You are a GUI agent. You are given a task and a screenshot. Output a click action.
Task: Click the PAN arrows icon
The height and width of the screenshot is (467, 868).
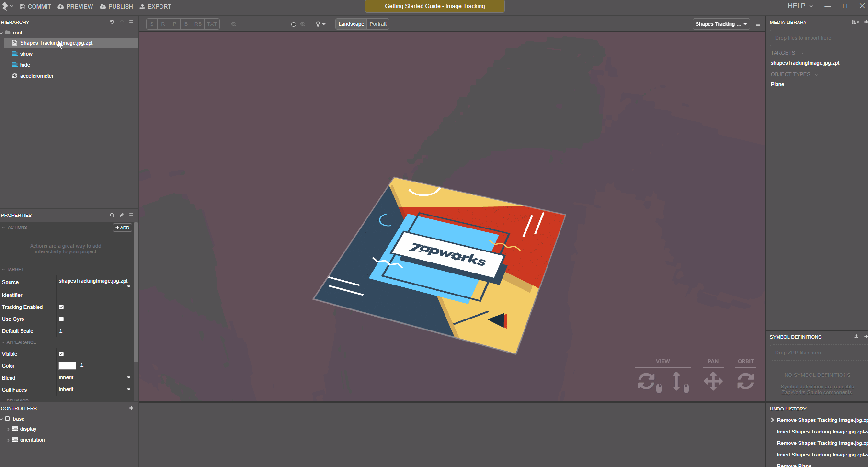tap(713, 382)
